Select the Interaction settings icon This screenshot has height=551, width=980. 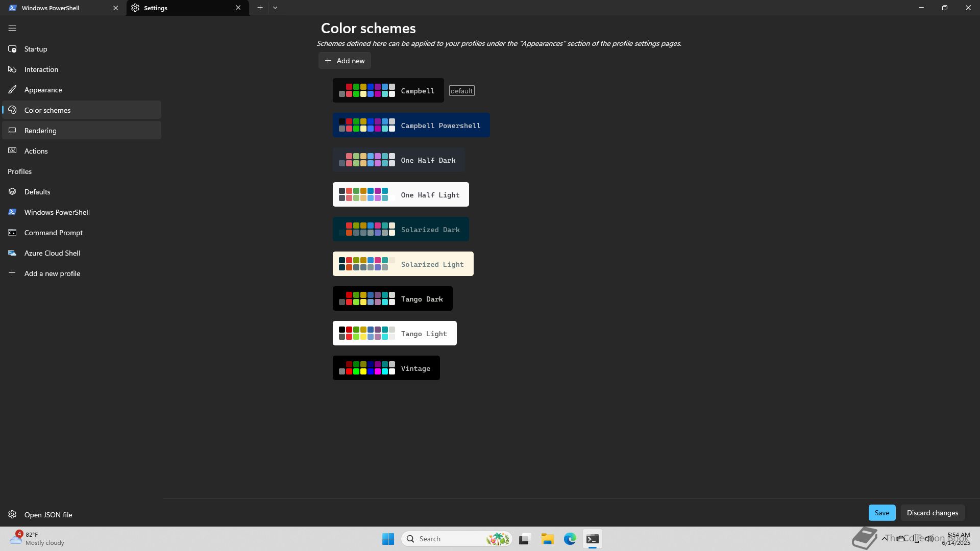(12, 69)
